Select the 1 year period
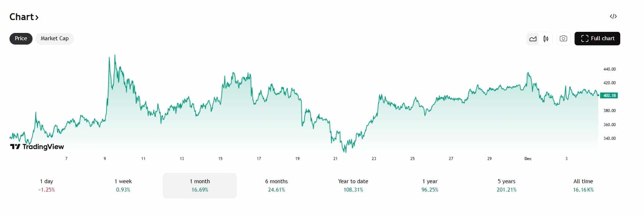Image resolution: width=644 pixels, height=215 pixels. pos(429,185)
